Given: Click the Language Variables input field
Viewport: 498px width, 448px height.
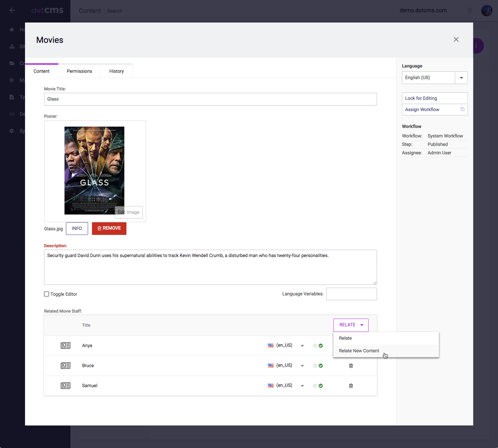Looking at the screenshot, I should pos(351,294).
